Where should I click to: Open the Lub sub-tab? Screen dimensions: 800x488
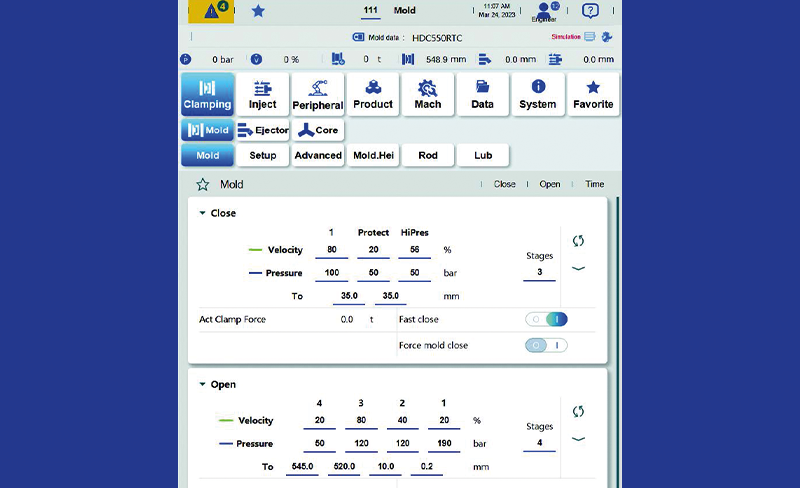point(483,155)
